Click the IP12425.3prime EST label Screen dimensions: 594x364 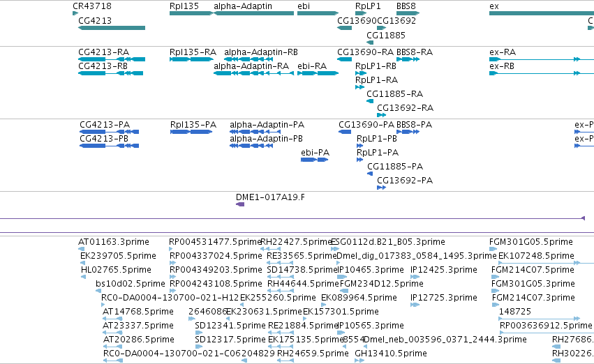coord(444,270)
